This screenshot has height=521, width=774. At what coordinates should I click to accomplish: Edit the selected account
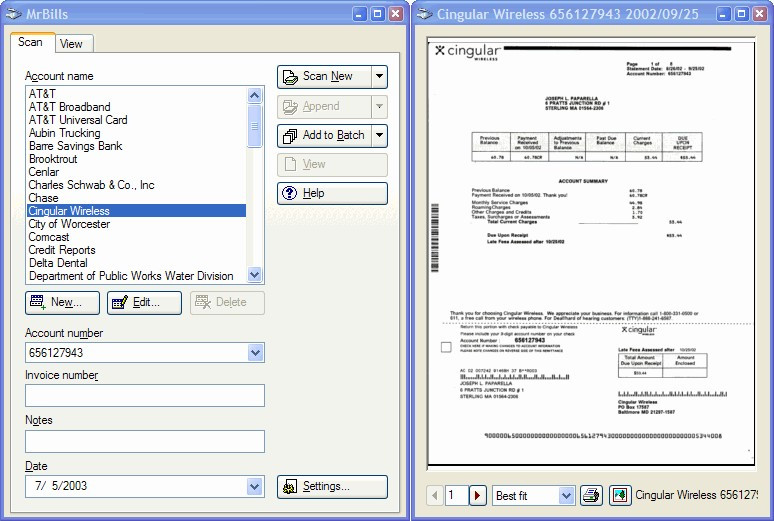pos(144,302)
